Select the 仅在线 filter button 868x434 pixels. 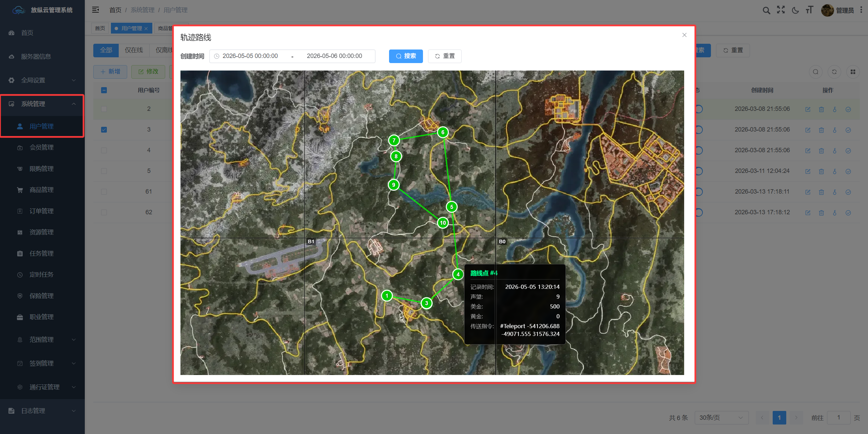point(134,51)
